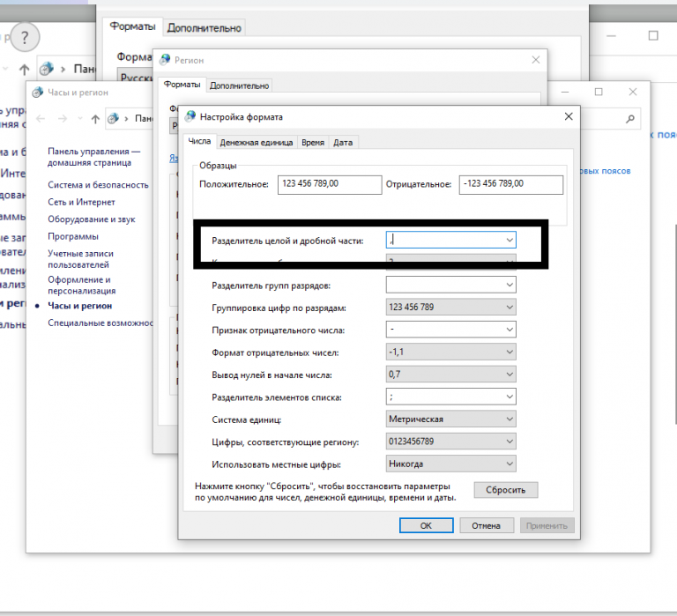Open the Система единиц dropdown
677x616 pixels.
(x=509, y=419)
